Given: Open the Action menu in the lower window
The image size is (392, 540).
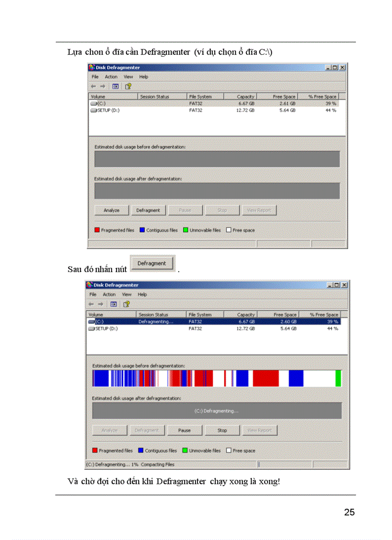Looking at the screenshot, I should (109, 294).
